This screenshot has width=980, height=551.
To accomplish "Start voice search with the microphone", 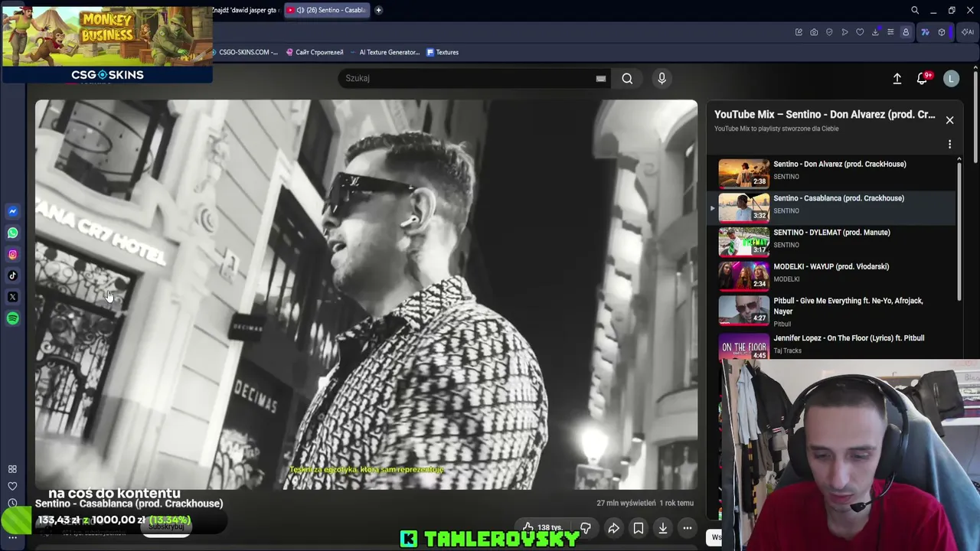I will [662, 78].
